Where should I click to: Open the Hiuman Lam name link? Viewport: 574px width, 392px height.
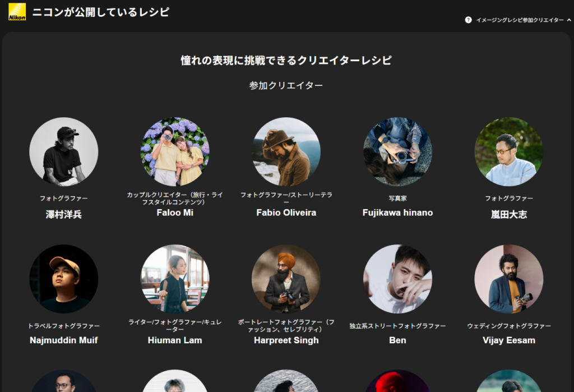pyautogui.click(x=175, y=340)
